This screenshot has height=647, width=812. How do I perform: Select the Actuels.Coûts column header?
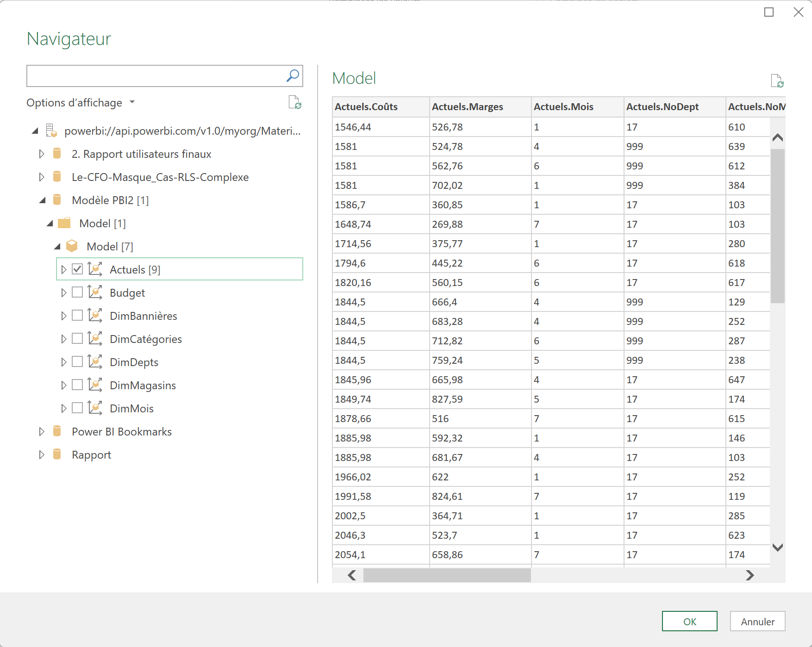(381, 107)
